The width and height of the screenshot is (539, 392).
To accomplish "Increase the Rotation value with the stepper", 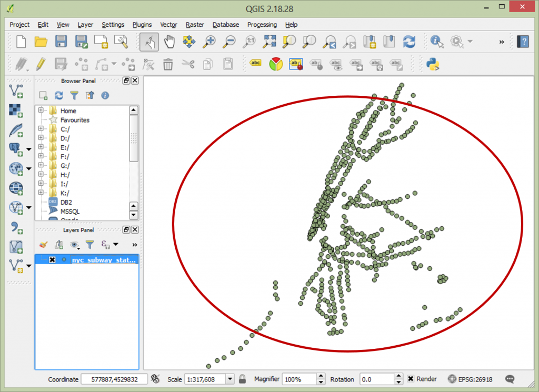I will [398, 376].
